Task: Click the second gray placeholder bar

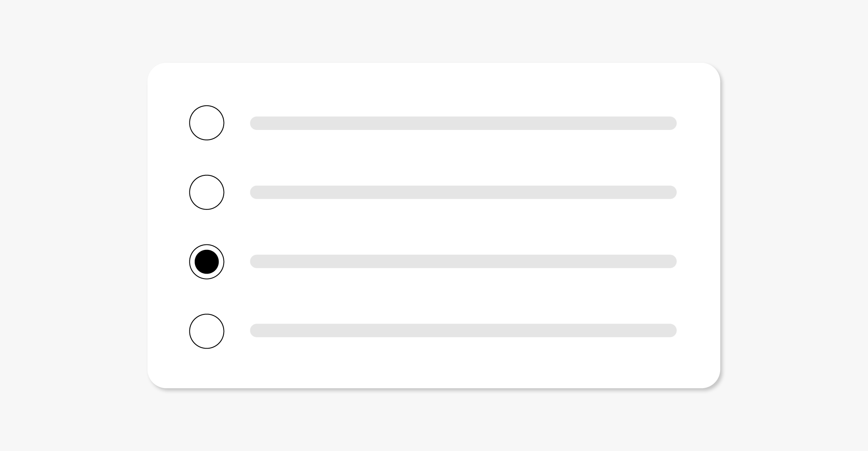Action: [463, 192]
